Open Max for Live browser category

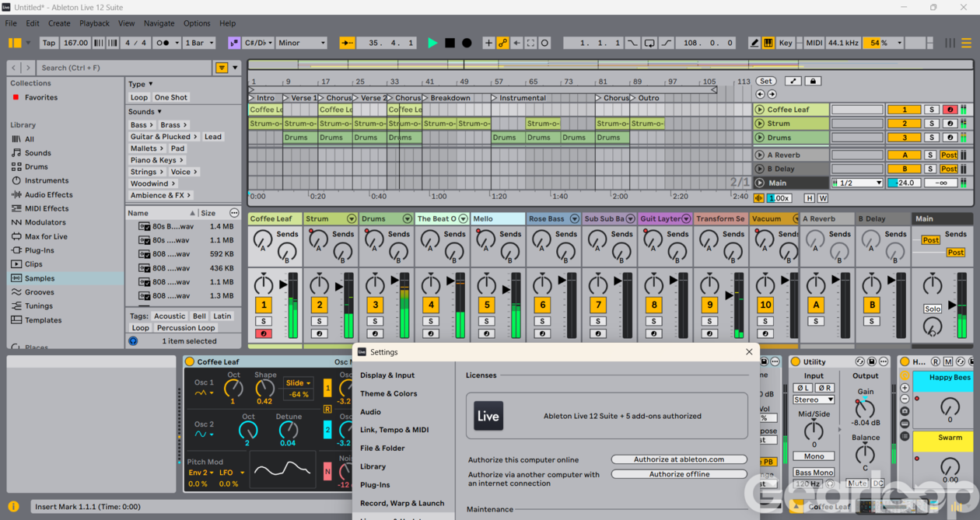[x=46, y=237]
